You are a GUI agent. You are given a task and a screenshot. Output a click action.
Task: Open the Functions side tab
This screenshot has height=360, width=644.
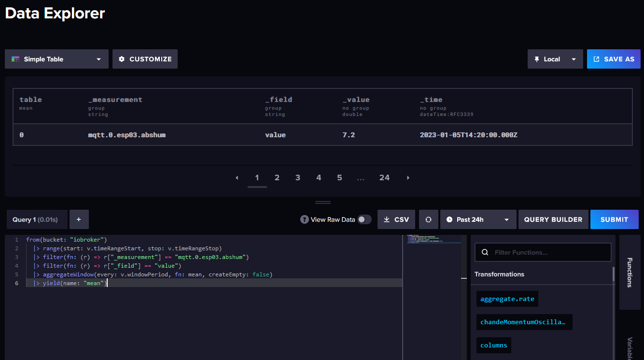630,272
